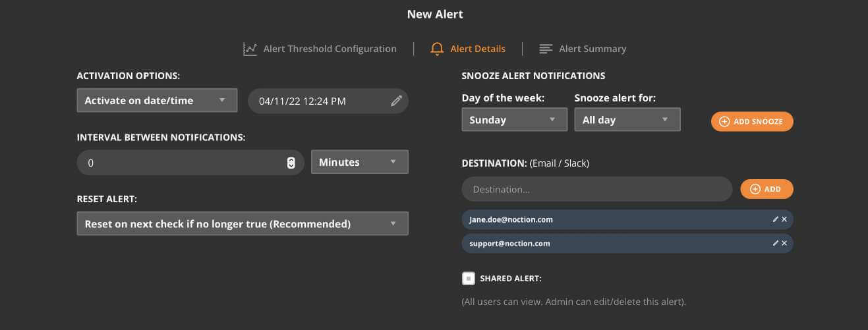The height and width of the screenshot is (330, 868).
Task: Click the pencil icon in date/time field
Action: coord(396,101)
